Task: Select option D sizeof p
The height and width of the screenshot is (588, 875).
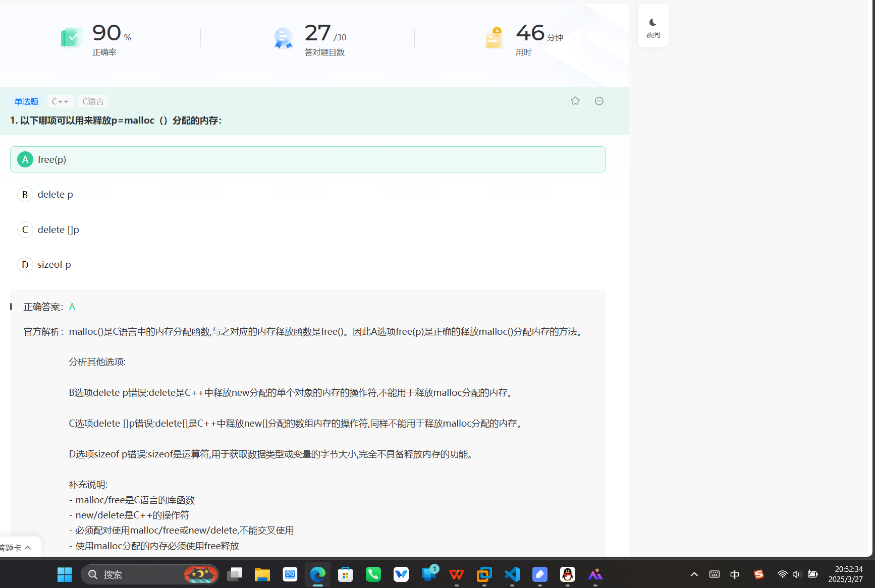Action: (x=308, y=264)
